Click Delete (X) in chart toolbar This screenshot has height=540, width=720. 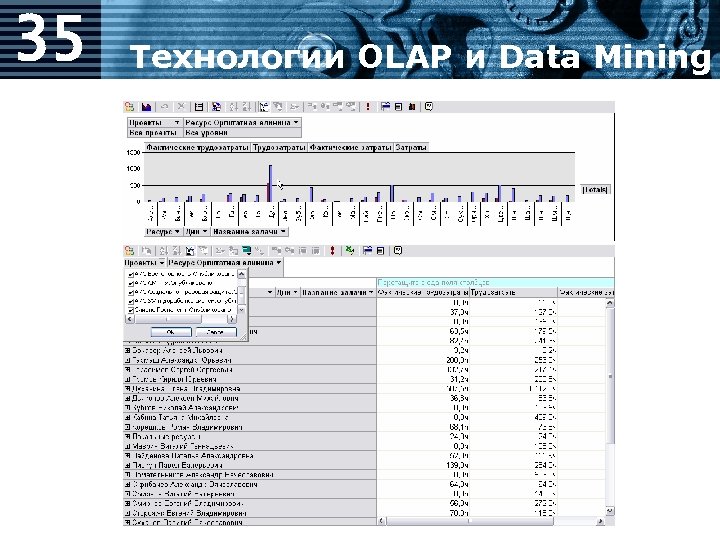(181, 107)
